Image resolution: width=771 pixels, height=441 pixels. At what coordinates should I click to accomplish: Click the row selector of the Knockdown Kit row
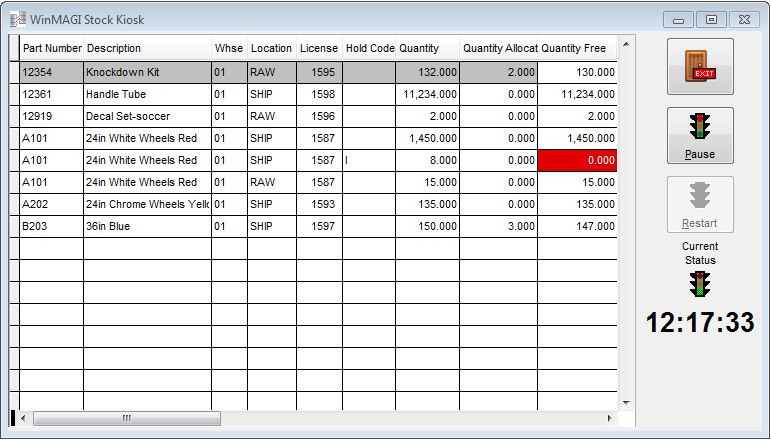coord(14,72)
